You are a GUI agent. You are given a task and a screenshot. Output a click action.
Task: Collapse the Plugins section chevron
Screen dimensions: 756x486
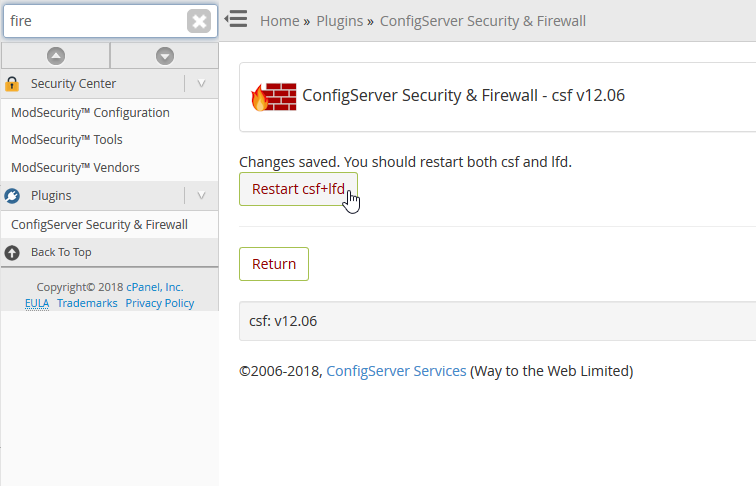point(201,196)
